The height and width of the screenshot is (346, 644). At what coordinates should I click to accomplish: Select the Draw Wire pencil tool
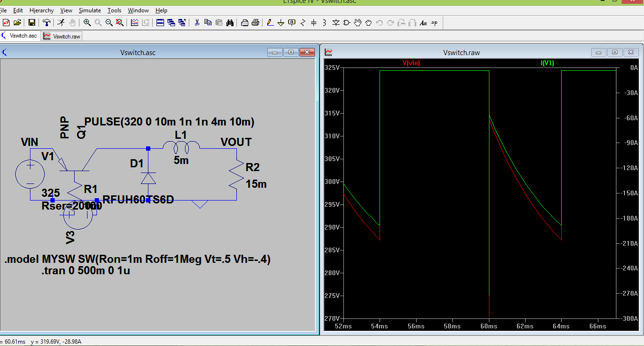270,22
